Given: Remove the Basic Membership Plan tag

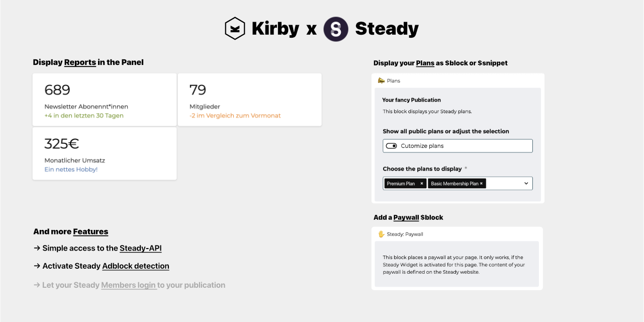Looking at the screenshot, I should coord(481,183).
